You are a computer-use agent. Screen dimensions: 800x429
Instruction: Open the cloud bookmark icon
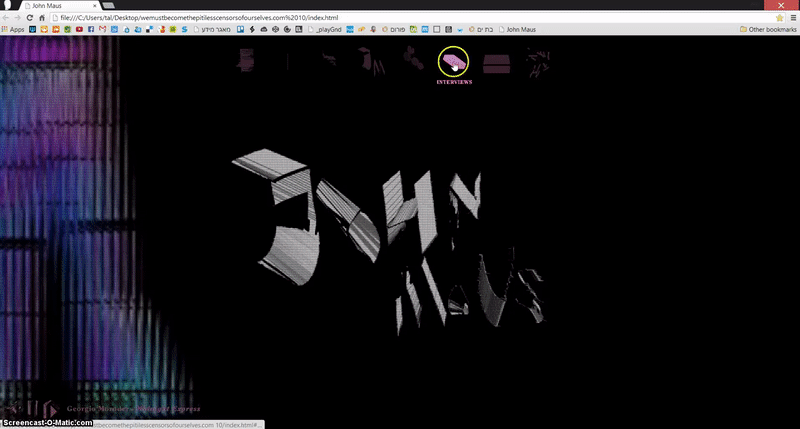[264, 30]
